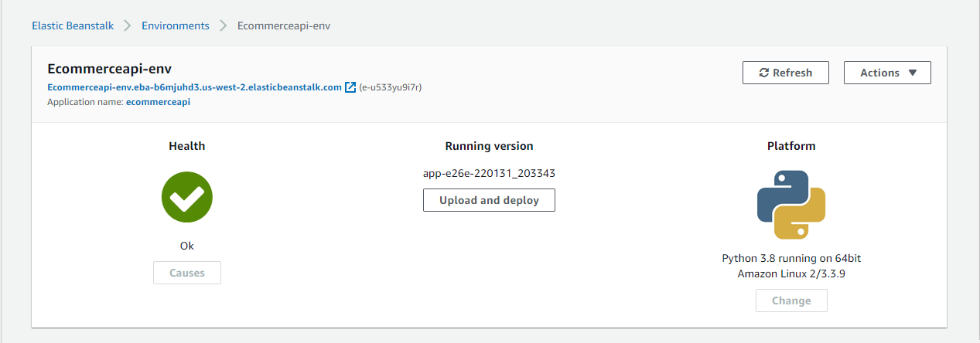Open the Ecommerceapi-env elasticbeanstalk.com URL
980x343 pixels.
click(195, 87)
